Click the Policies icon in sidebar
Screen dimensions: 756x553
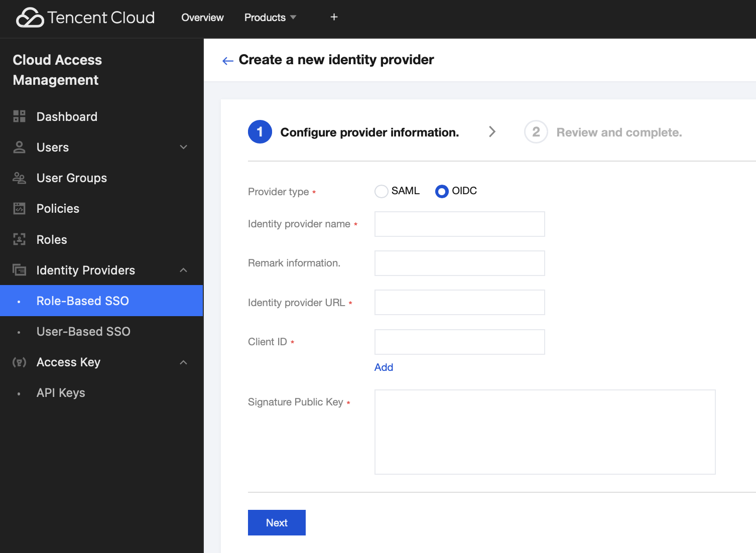pos(19,209)
